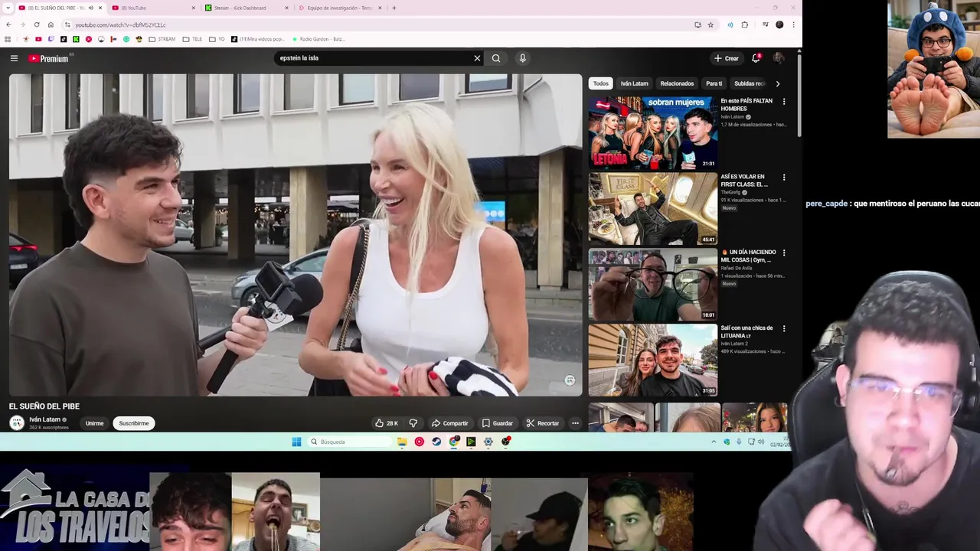The height and width of the screenshot is (551, 980).
Task: Open Chrome from the taskbar
Action: pos(454,442)
